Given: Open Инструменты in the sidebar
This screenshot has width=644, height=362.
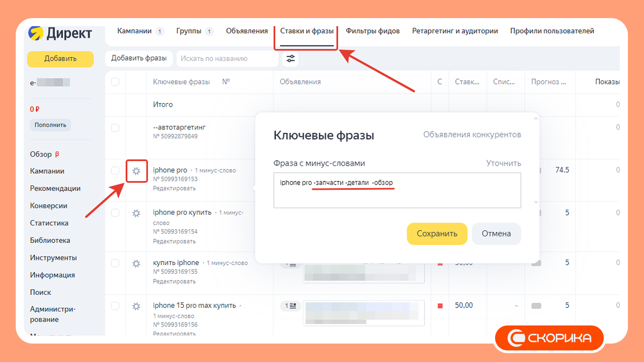Looking at the screenshot, I should pos(53,258).
